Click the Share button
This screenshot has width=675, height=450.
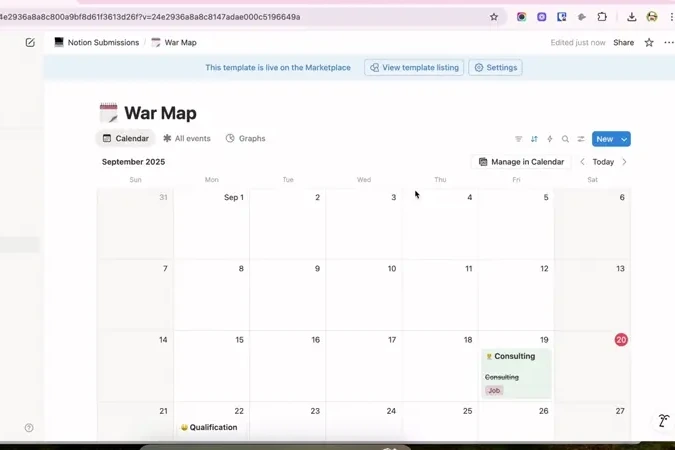(623, 42)
